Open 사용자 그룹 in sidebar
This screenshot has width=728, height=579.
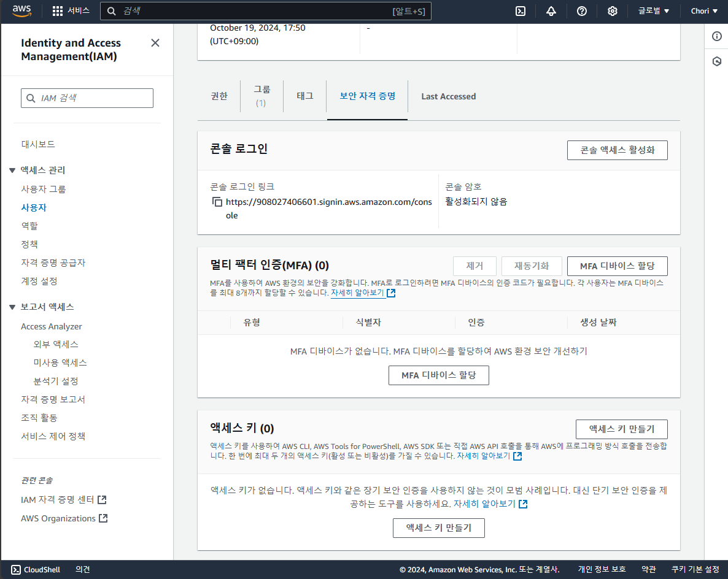tap(44, 189)
